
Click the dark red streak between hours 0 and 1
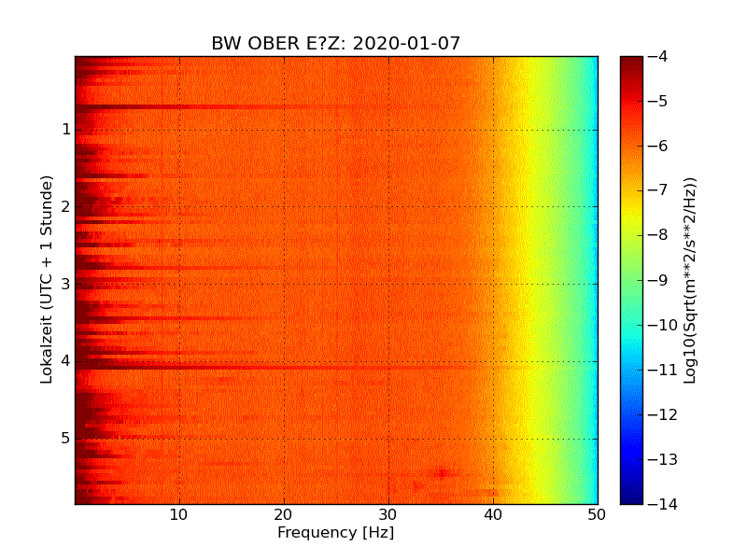coord(181,107)
